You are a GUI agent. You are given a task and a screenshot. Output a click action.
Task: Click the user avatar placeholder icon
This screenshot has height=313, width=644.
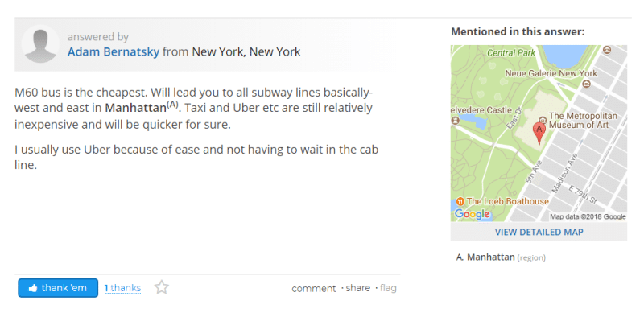click(39, 44)
